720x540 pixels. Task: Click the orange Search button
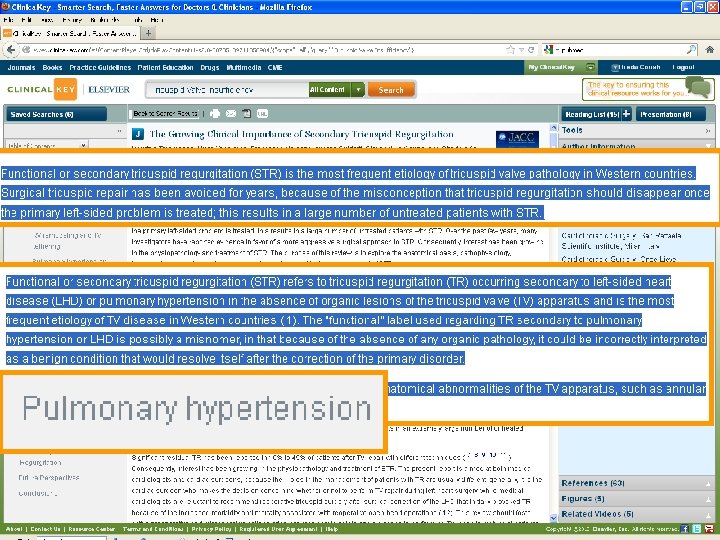(391, 90)
